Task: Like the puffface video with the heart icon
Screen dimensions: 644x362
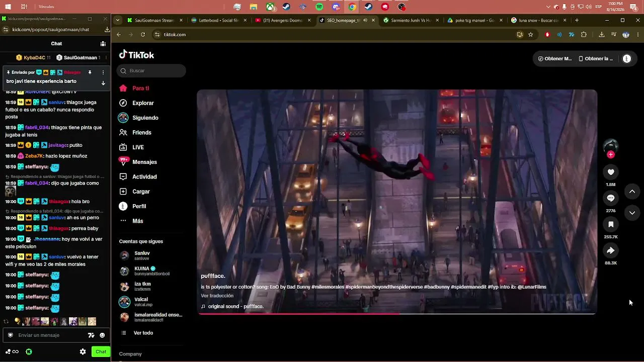Action: click(611, 172)
